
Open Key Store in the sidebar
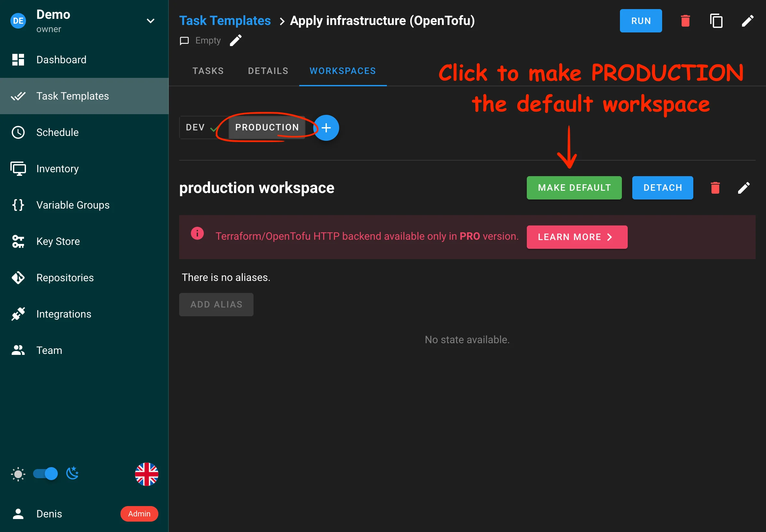tap(58, 241)
